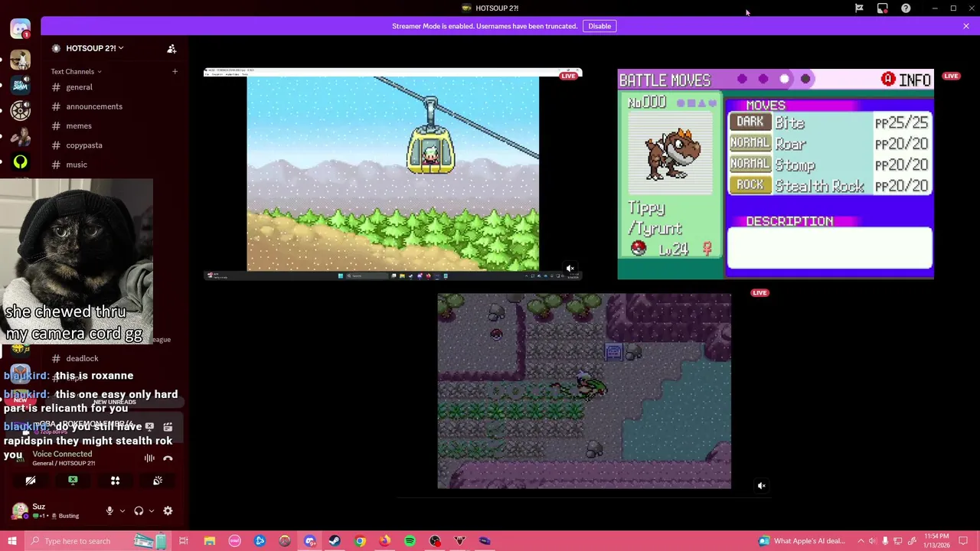Focus the cave overworld game stream
The image size is (980, 551).
click(584, 391)
